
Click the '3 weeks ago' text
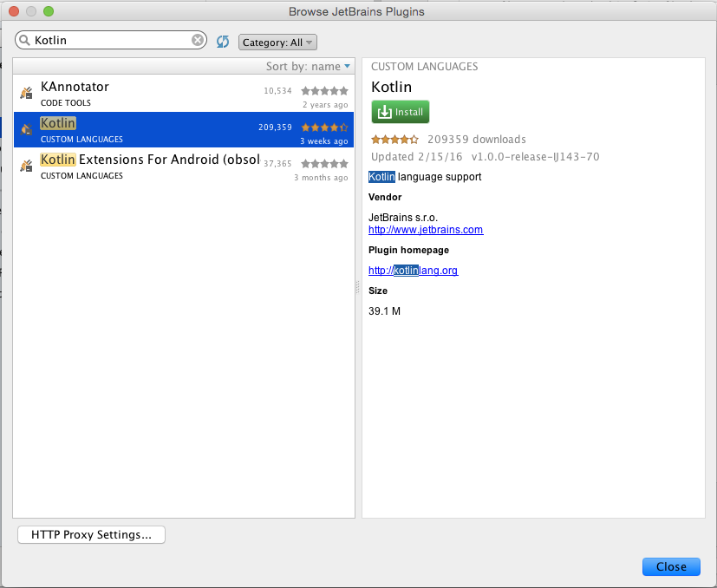click(323, 141)
